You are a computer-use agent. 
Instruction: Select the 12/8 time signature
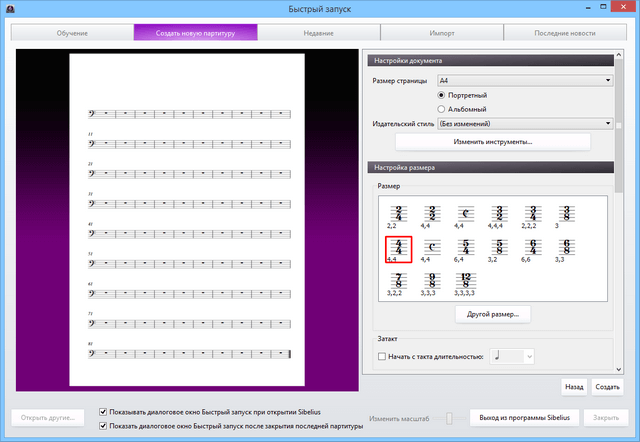(466, 279)
